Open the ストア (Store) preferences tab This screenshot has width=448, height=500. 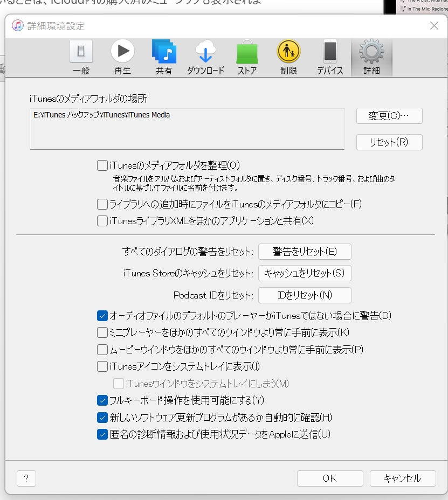point(247,58)
